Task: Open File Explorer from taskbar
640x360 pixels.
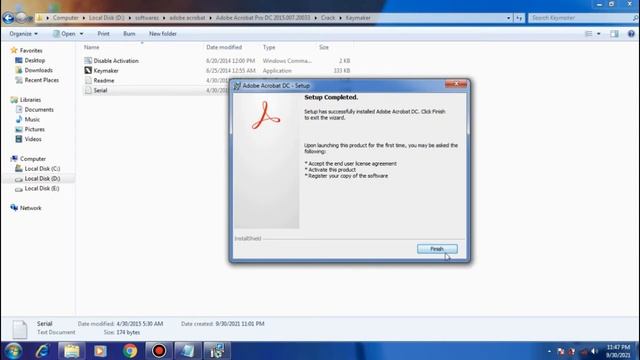Action: tap(71, 351)
